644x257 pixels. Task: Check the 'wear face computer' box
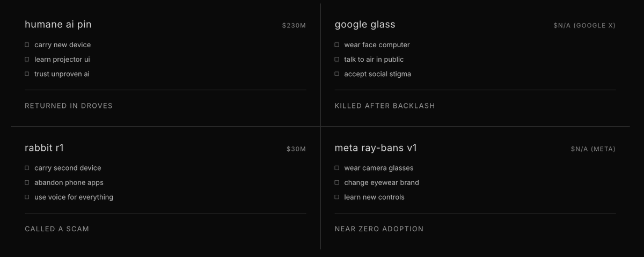[x=337, y=45]
